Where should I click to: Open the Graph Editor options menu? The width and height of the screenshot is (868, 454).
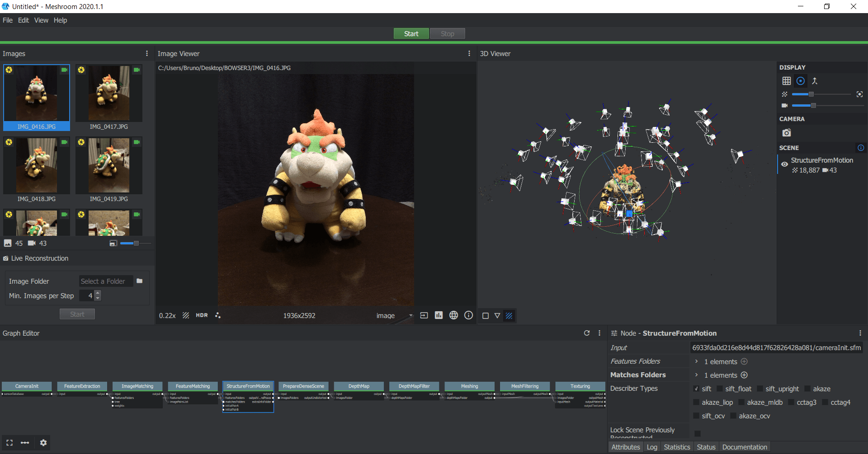click(599, 333)
